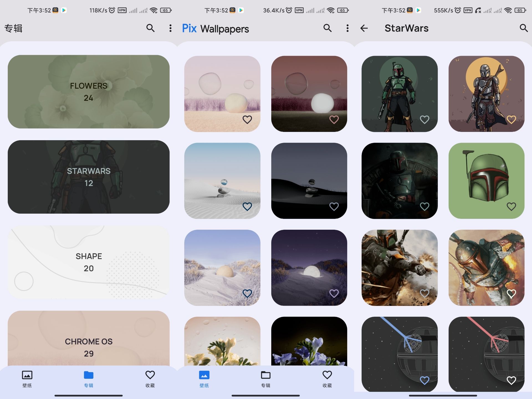The width and height of the screenshot is (532, 399).
Task: Tap the VPN indicator in the 专辑 screen status bar
Action: 122,10
